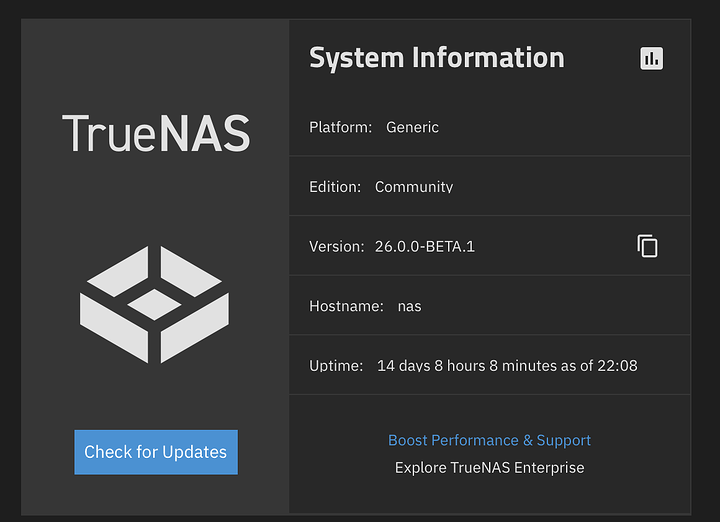The height and width of the screenshot is (522, 720).
Task: Click the Hostname: label
Action: pyautogui.click(x=346, y=306)
